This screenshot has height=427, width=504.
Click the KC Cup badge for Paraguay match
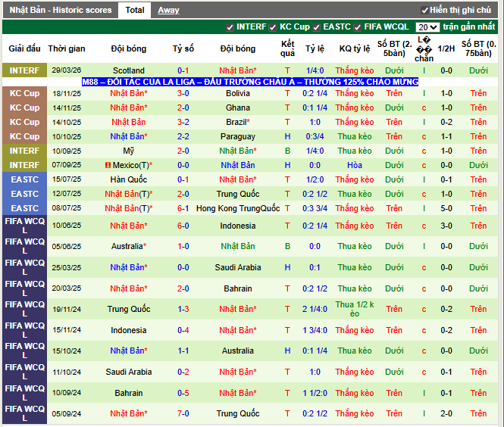click(x=24, y=136)
